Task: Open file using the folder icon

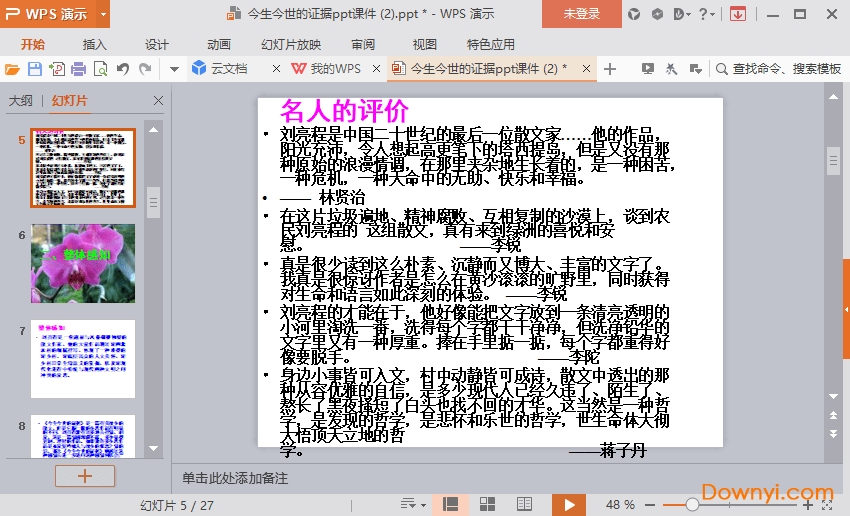Action: click(13, 69)
